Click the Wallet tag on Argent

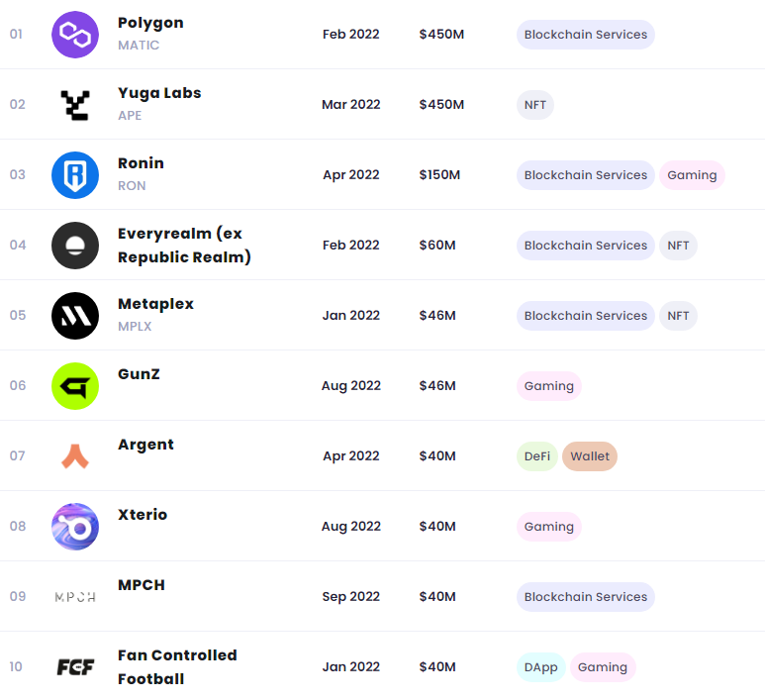point(590,456)
